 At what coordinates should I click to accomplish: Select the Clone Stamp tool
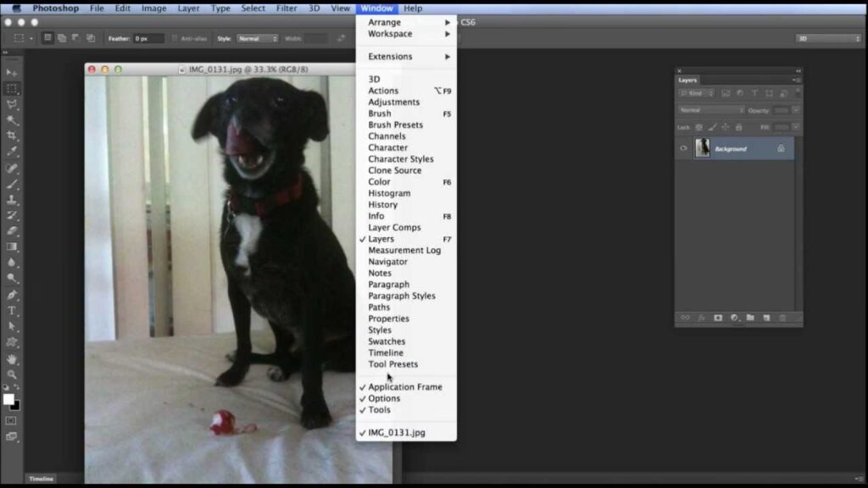tap(12, 199)
